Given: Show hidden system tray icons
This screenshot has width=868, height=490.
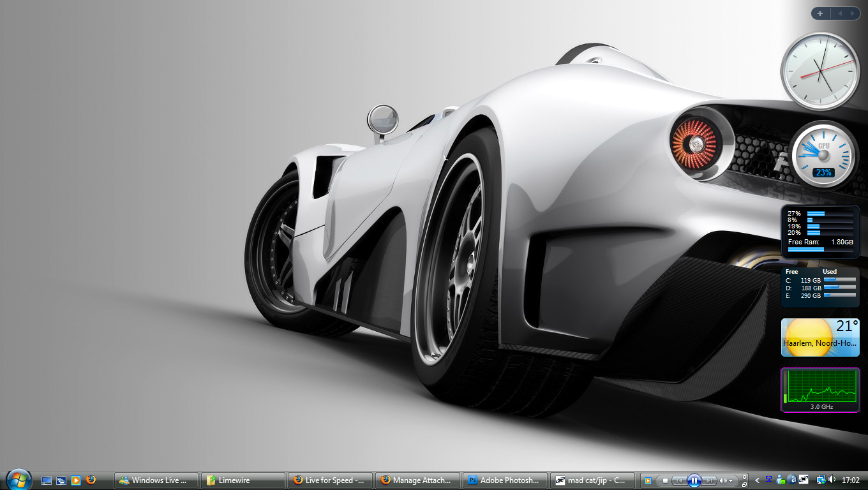Looking at the screenshot, I should click(x=757, y=480).
